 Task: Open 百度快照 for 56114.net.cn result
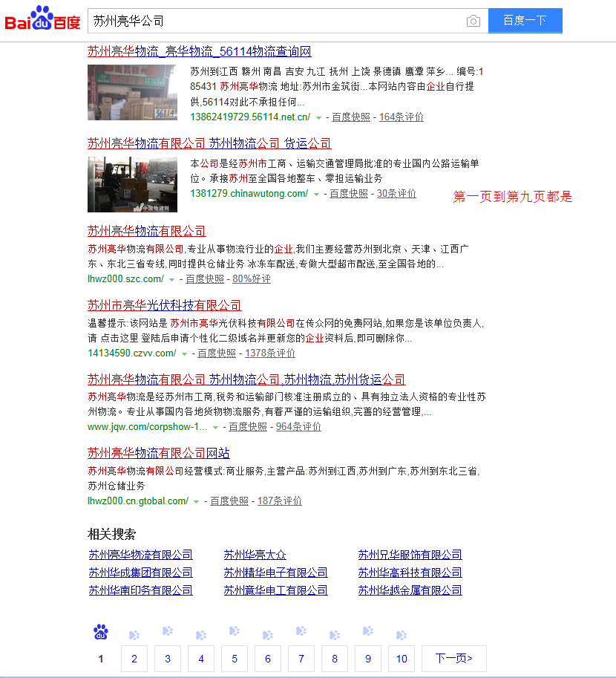[x=351, y=117]
